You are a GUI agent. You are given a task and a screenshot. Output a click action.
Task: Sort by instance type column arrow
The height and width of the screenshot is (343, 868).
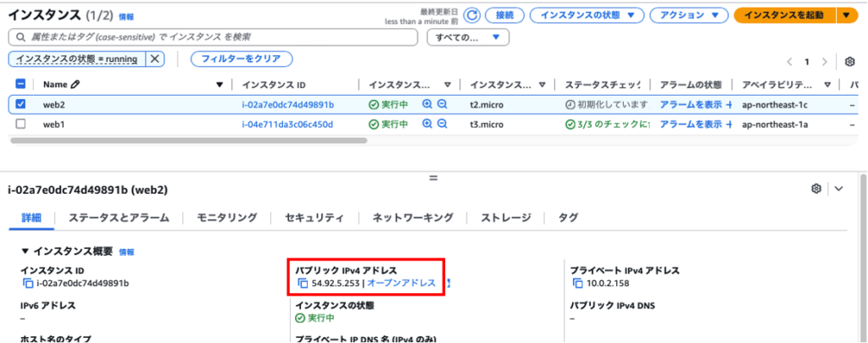pos(542,85)
